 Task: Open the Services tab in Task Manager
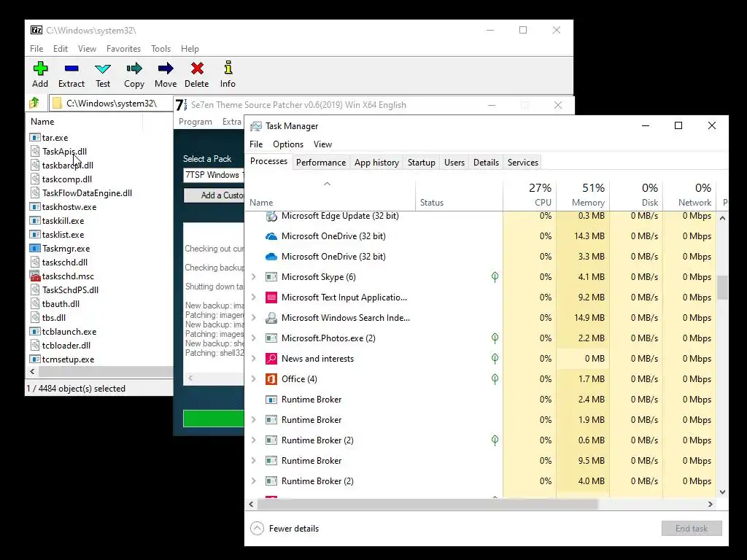522,163
